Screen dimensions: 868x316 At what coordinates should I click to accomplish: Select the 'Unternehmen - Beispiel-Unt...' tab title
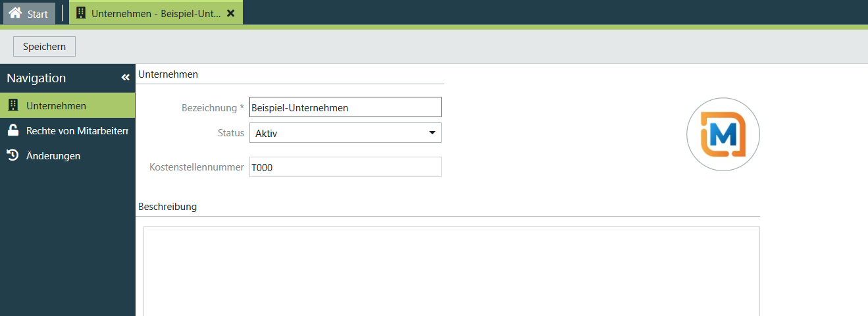point(156,13)
